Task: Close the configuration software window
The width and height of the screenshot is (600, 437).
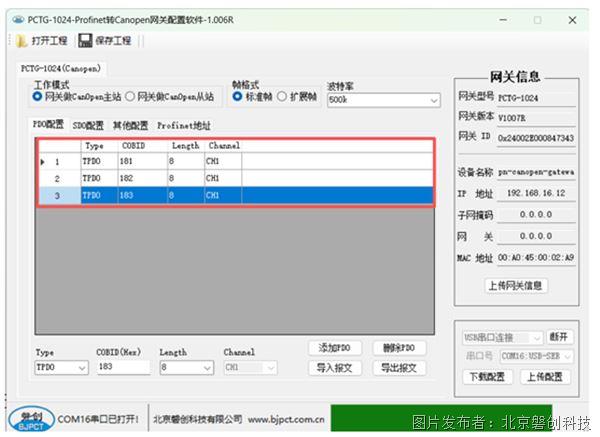Action: click(x=572, y=20)
